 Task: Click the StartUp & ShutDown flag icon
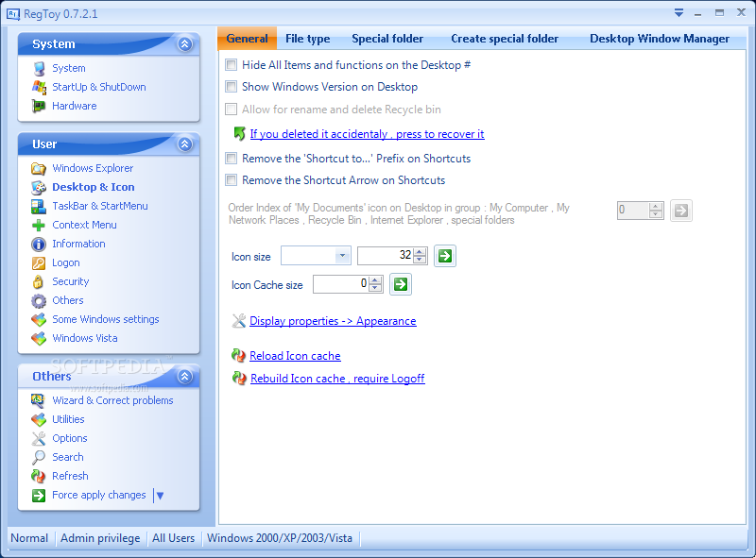click(39, 87)
